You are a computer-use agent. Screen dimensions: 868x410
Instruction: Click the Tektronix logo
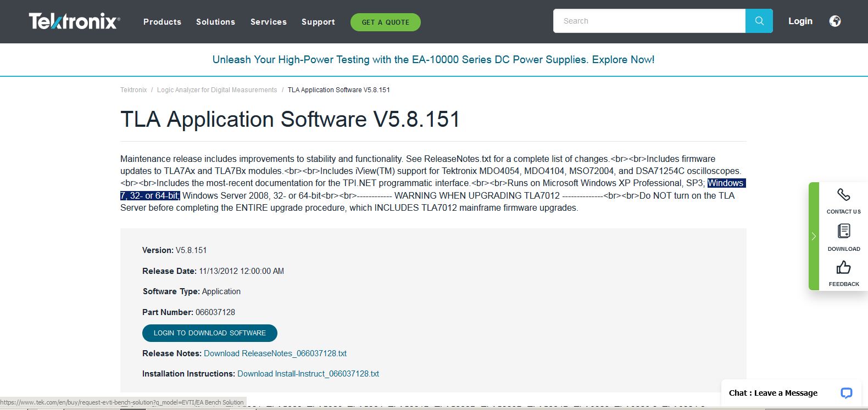click(74, 21)
